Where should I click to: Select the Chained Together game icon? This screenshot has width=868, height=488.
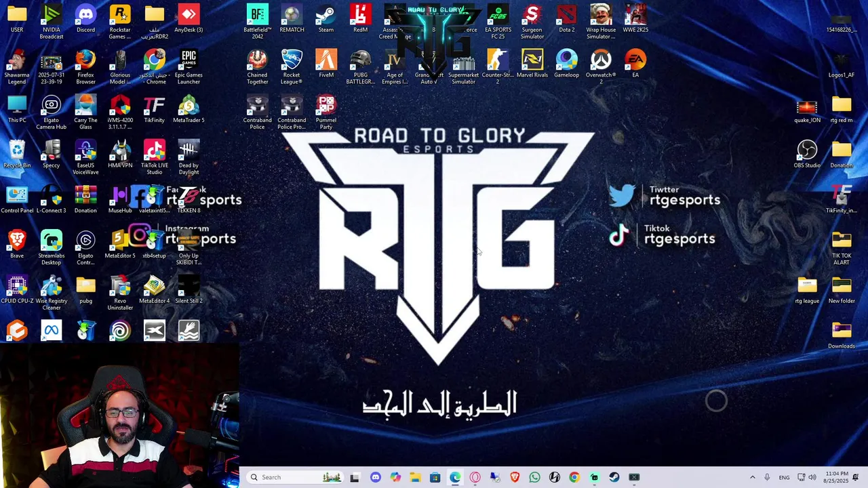(257, 66)
